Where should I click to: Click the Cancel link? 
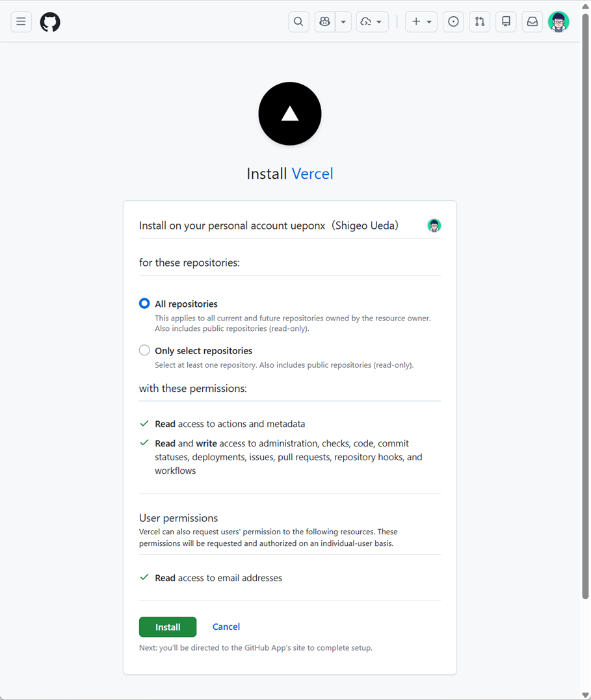(x=226, y=627)
